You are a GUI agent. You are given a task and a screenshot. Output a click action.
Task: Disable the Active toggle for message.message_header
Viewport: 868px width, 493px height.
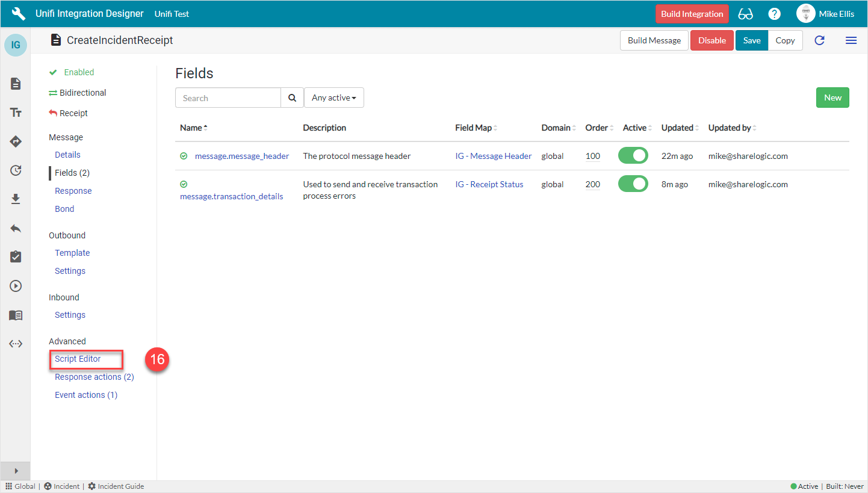(x=633, y=155)
